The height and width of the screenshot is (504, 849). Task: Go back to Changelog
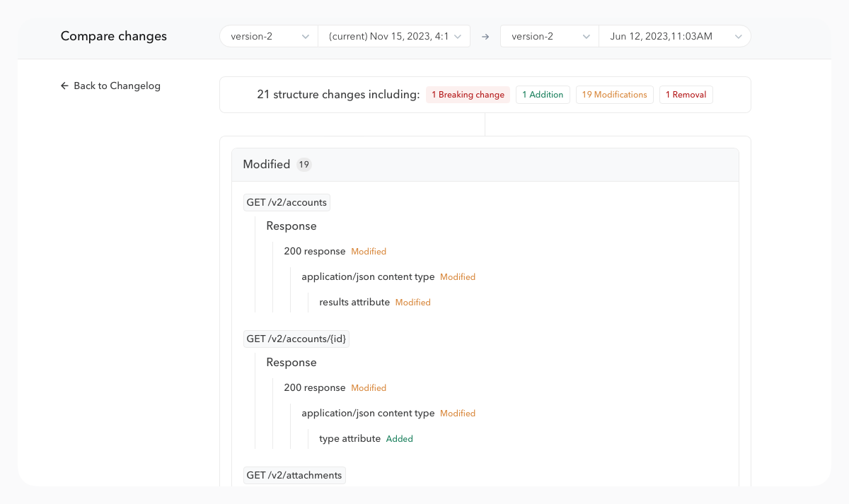point(117,86)
